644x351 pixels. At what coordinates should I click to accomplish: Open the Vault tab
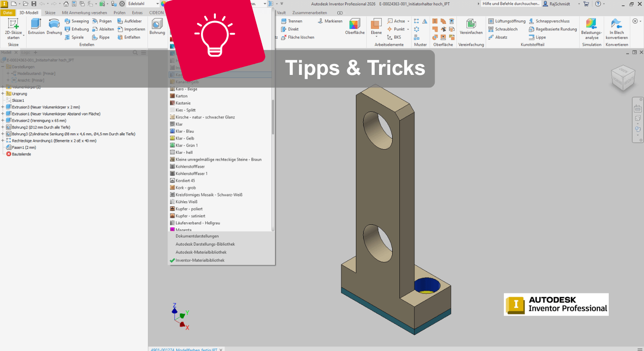point(281,13)
